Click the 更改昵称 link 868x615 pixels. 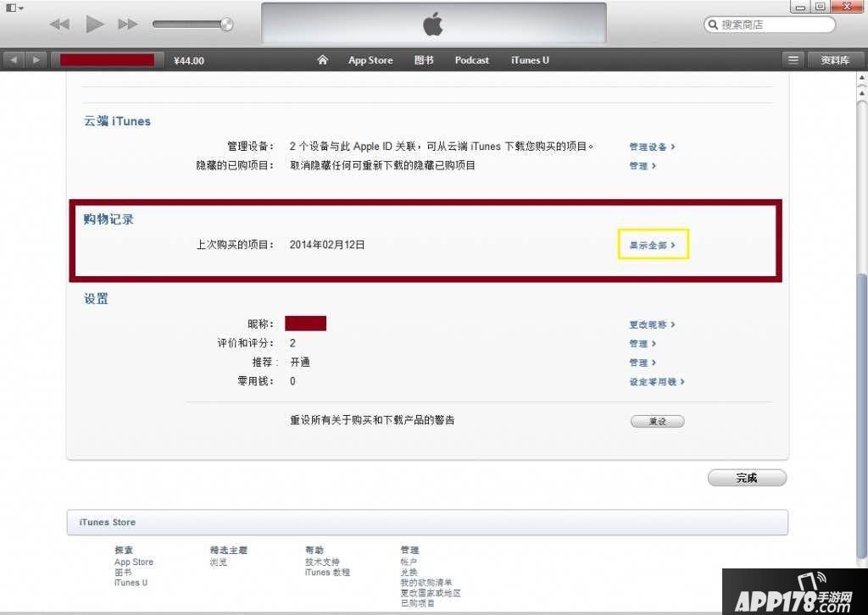click(652, 324)
